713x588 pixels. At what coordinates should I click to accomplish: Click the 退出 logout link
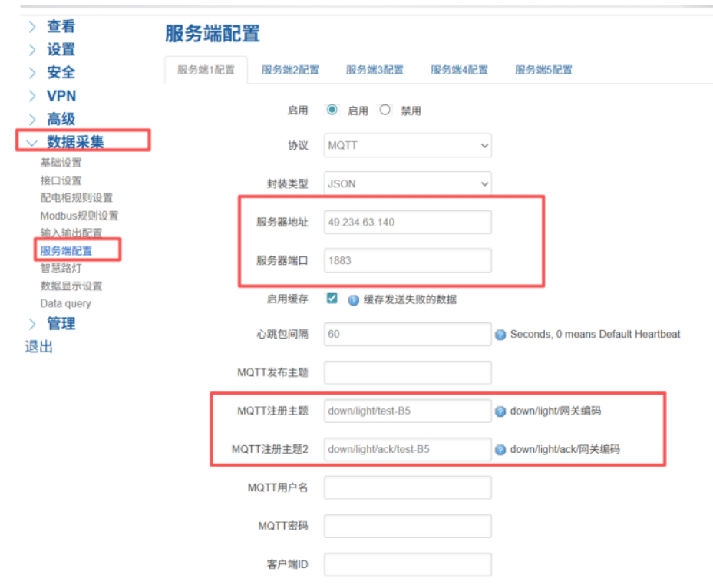pyautogui.click(x=38, y=346)
